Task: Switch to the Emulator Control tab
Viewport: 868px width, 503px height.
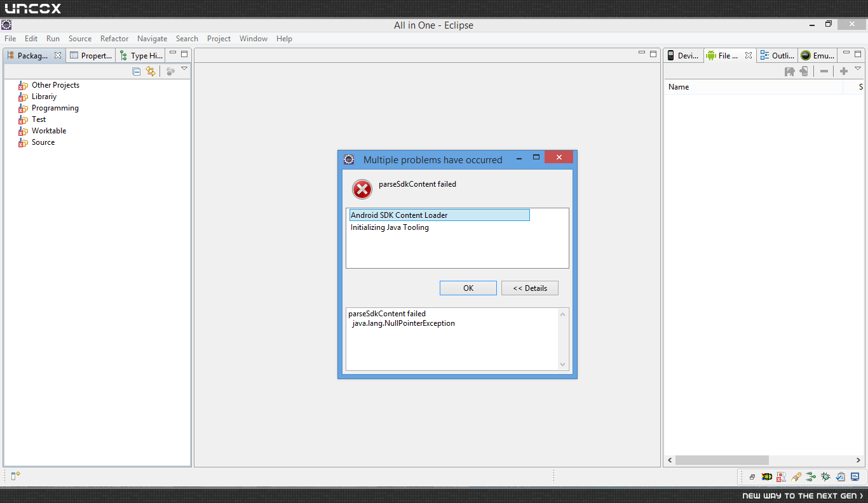Action: [818, 56]
